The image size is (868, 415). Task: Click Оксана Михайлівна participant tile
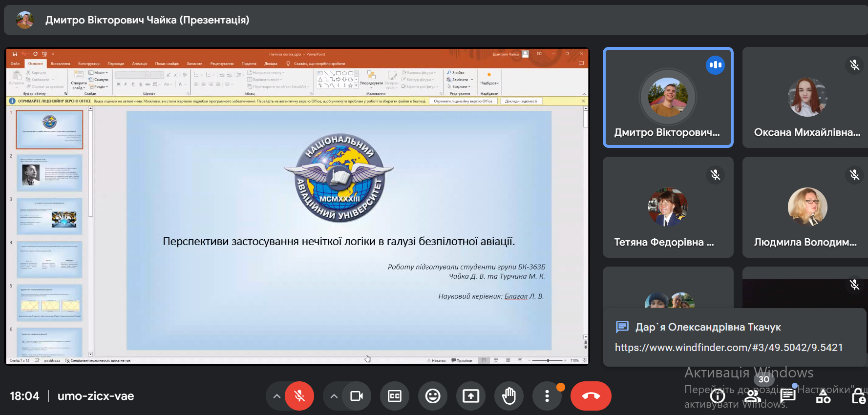point(805,98)
